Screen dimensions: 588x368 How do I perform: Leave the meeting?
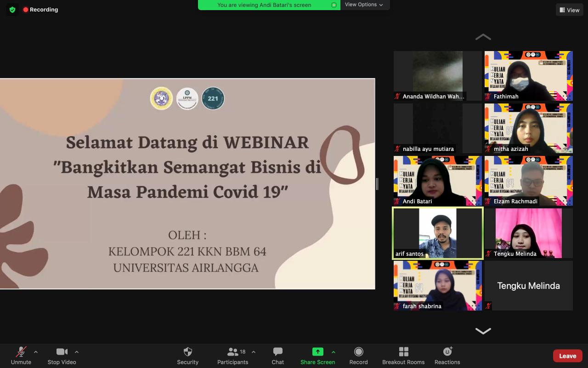click(x=567, y=356)
